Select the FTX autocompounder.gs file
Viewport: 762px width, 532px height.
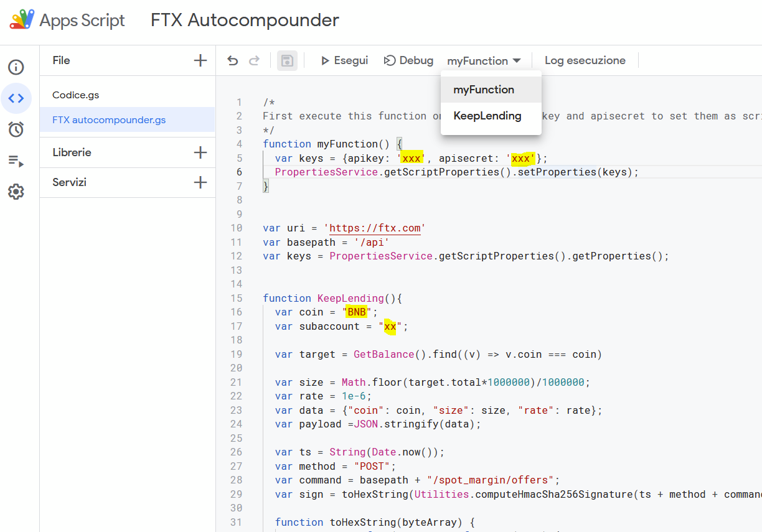128,119
